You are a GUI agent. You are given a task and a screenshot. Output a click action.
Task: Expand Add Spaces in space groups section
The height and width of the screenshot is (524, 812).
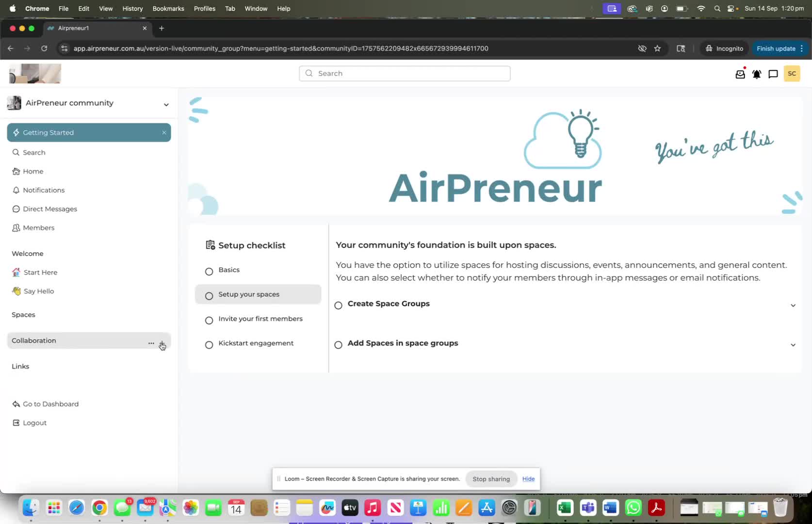[793, 345]
